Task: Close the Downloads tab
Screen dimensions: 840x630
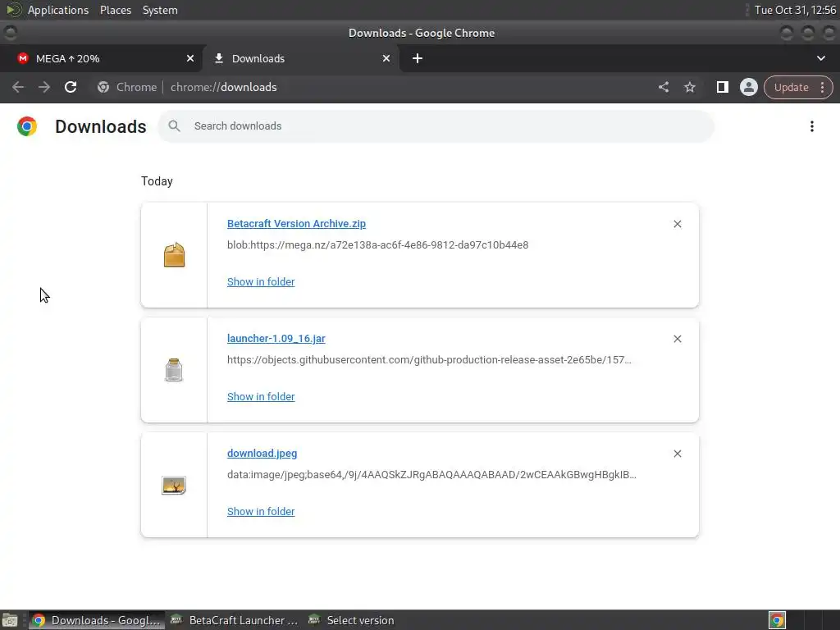Action: 386,58
